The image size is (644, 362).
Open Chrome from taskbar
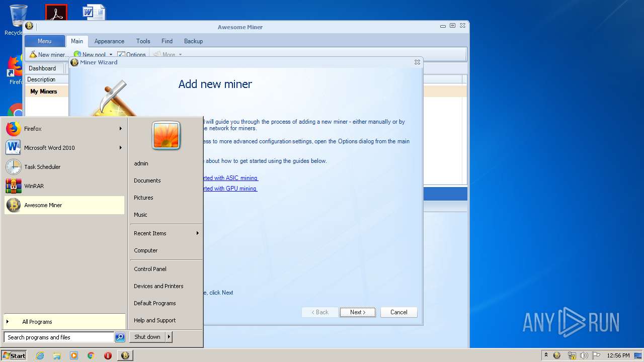click(91, 355)
